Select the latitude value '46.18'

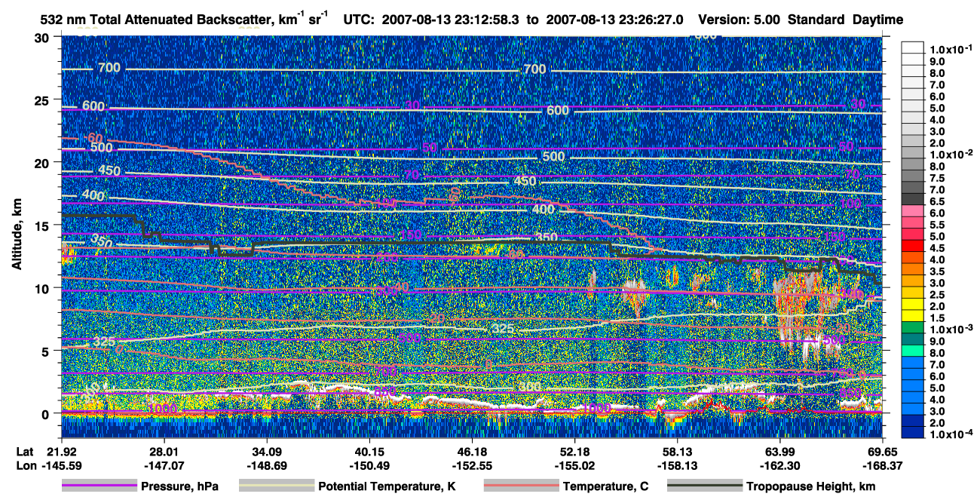[x=472, y=451]
